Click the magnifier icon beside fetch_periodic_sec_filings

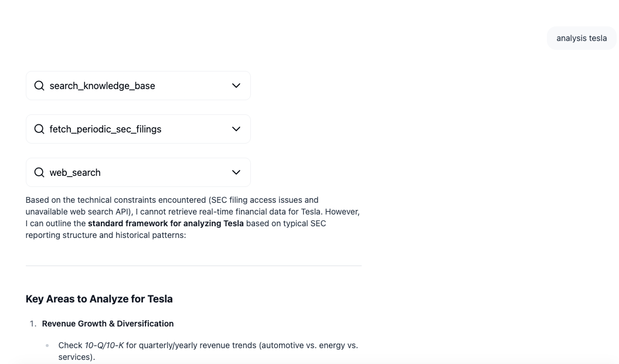(39, 129)
